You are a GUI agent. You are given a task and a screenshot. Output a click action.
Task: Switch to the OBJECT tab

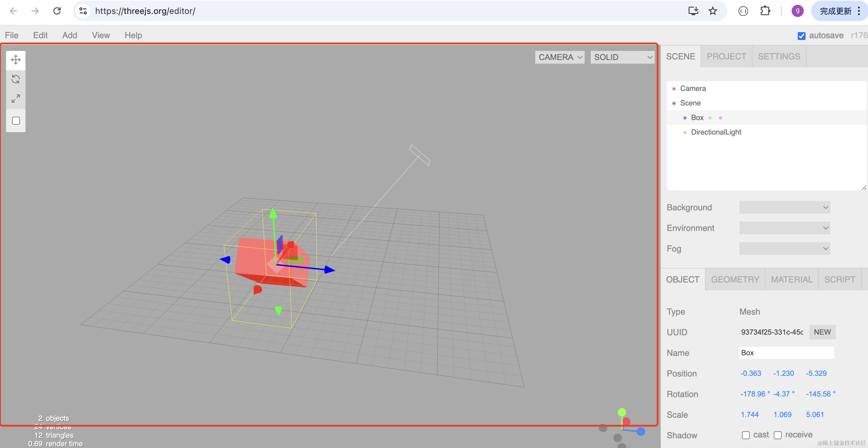click(x=683, y=279)
